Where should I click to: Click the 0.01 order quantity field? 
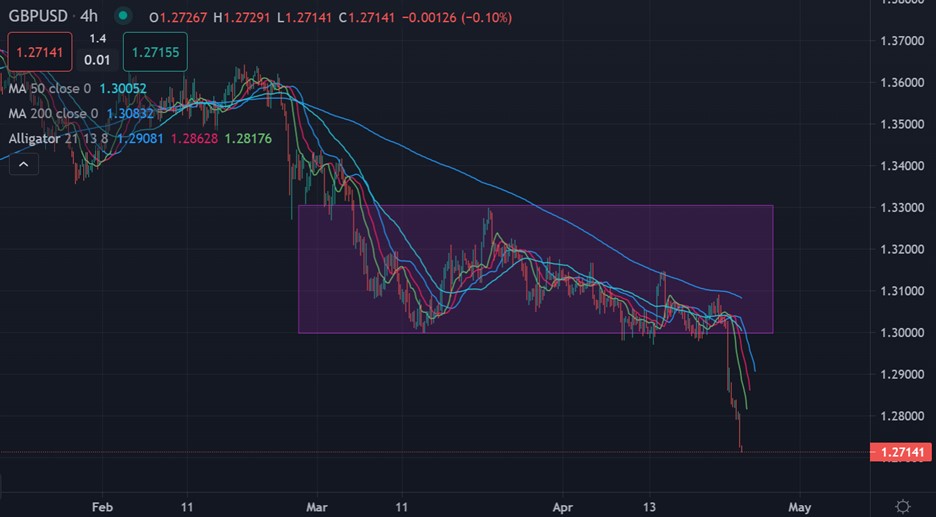click(97, 60)
